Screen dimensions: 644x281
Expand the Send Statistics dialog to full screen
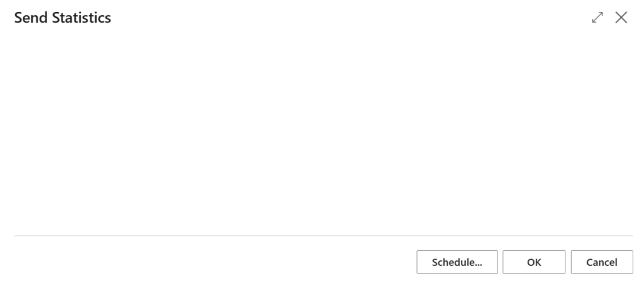[597, 17]
